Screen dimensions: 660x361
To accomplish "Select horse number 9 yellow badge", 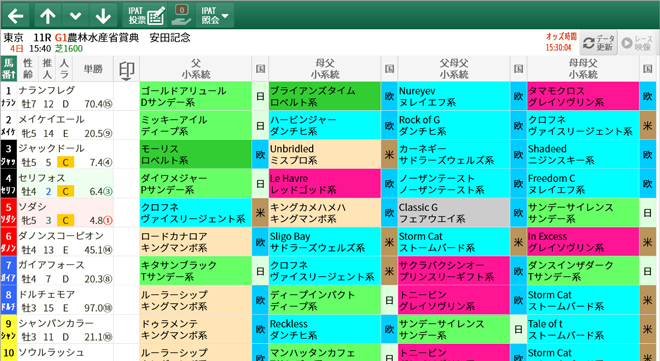I will pyautogui.click(x=8, y=329).
